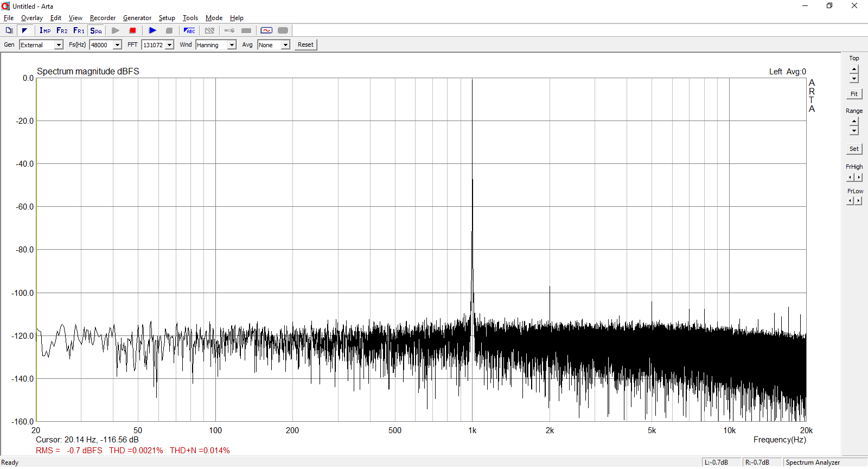Open the Overlay menu
This screenshot has width=868, height=469.
(32, 18)
